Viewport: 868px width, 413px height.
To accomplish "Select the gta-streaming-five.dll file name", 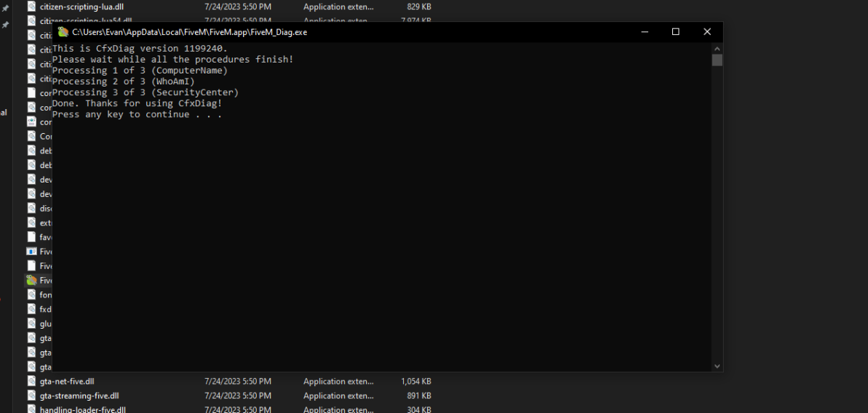I will tap(79, 396).
